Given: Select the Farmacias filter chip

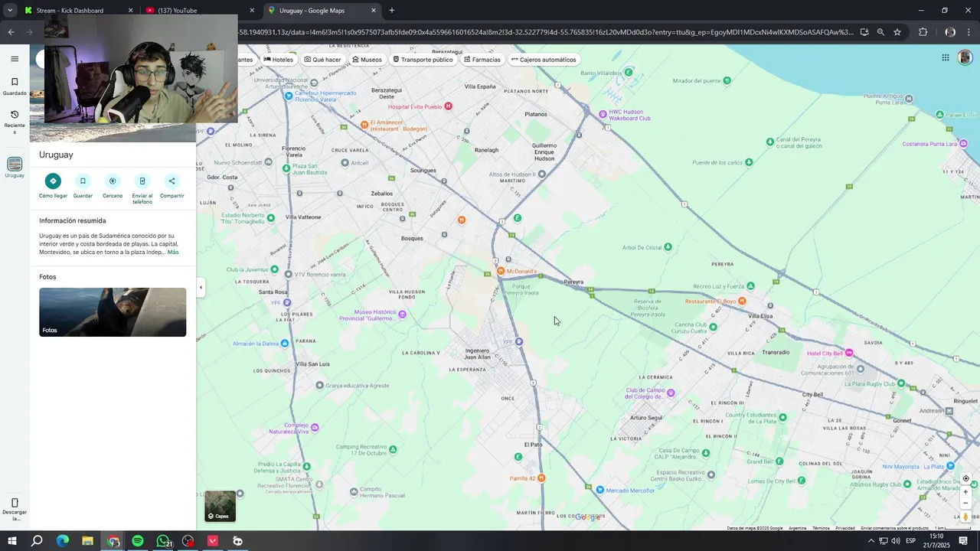Looking at the screenshot, I should [x=482, y=60].
